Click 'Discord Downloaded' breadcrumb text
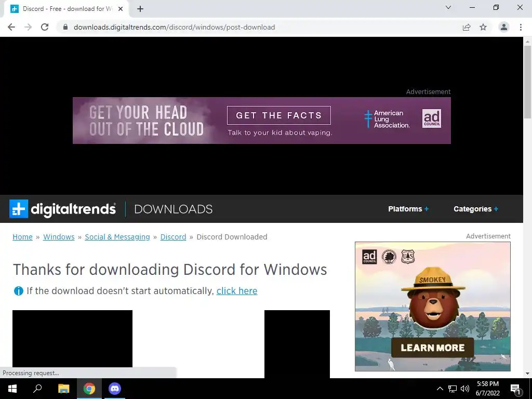This screenshot has height=399, width=532. [232, 237]
